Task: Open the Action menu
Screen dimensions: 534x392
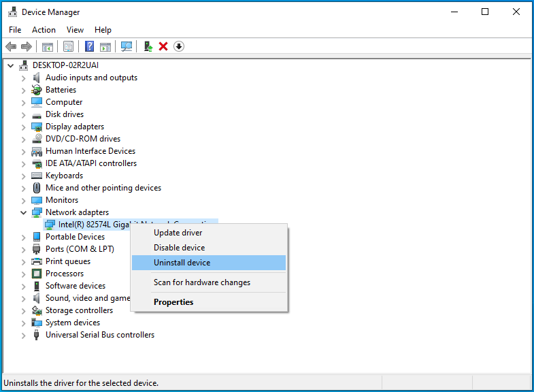Action: point(44,30)
